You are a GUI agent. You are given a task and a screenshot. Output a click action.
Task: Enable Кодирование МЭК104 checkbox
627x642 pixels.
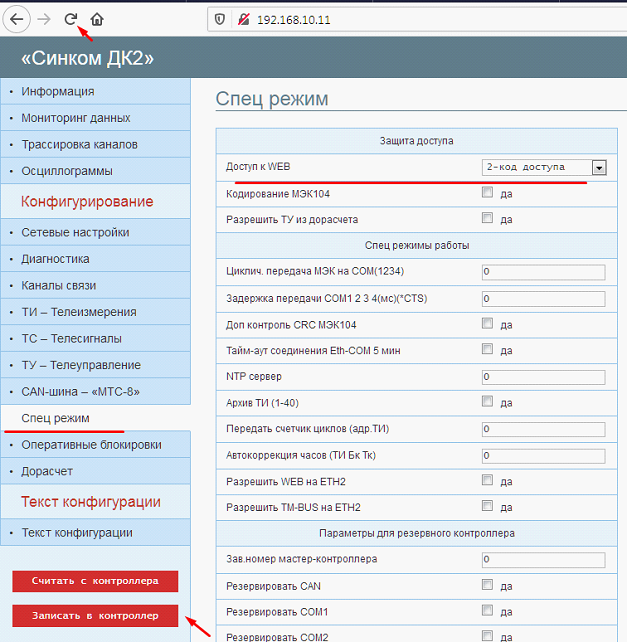pyautogui.click(x=487, y=192)
